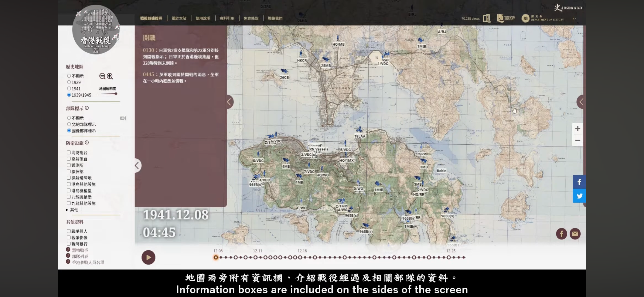Screen dimensions: 644x297
Task: Click the blue Facebook share button
Action: [x=579, y=182]
